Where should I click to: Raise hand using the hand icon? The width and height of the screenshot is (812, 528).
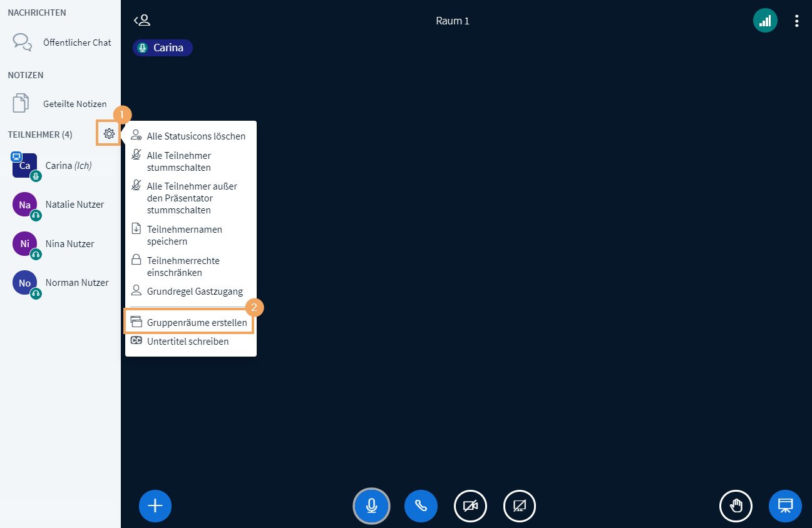click(736, 506)
